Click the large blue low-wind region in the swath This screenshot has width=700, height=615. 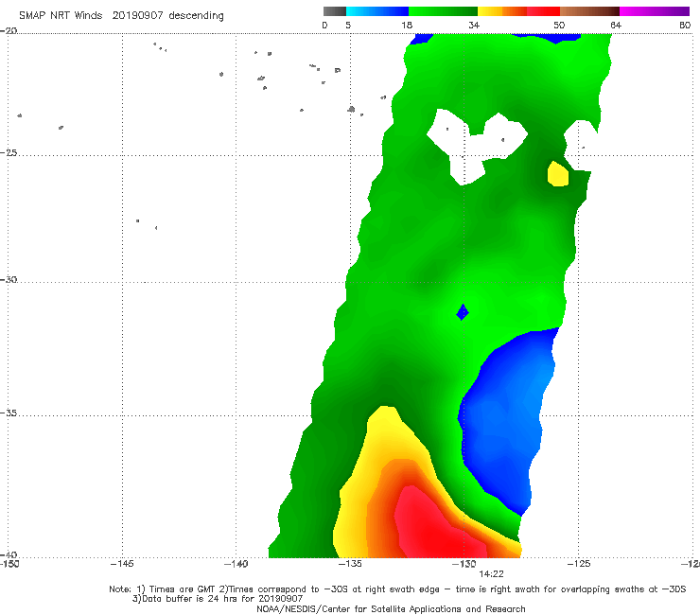504,420
